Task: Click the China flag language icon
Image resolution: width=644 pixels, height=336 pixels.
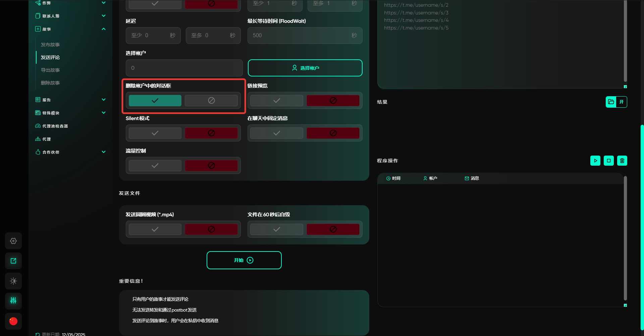Action: (13, 321)
